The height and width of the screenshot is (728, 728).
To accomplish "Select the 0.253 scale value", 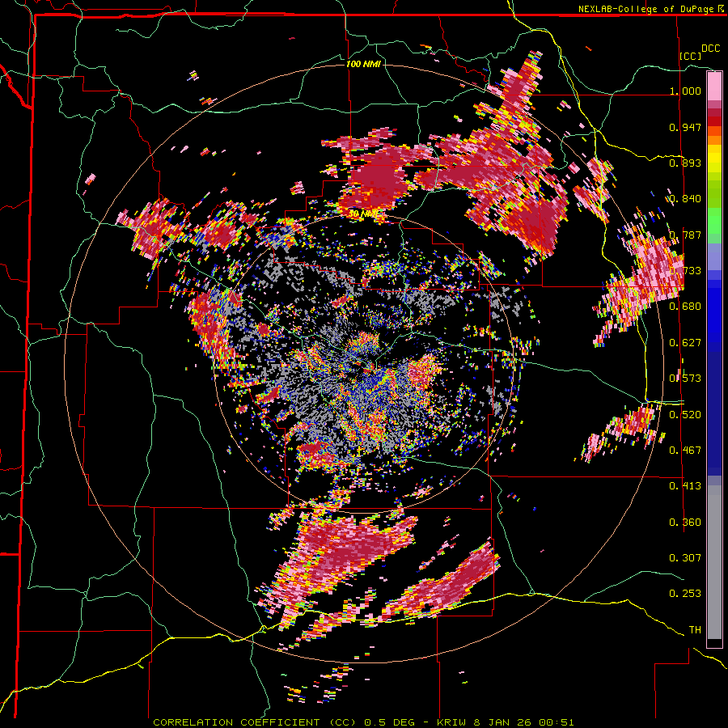I will (685, 594).
